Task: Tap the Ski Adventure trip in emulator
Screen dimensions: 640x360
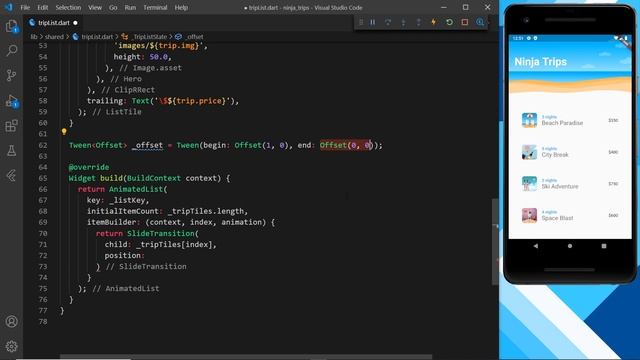Action: (x=570, y=184)
